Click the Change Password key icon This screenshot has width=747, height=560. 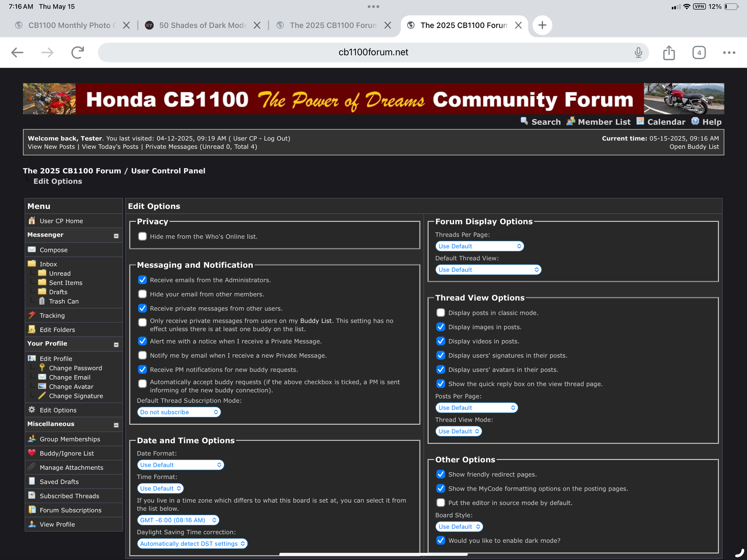[42, 367]
